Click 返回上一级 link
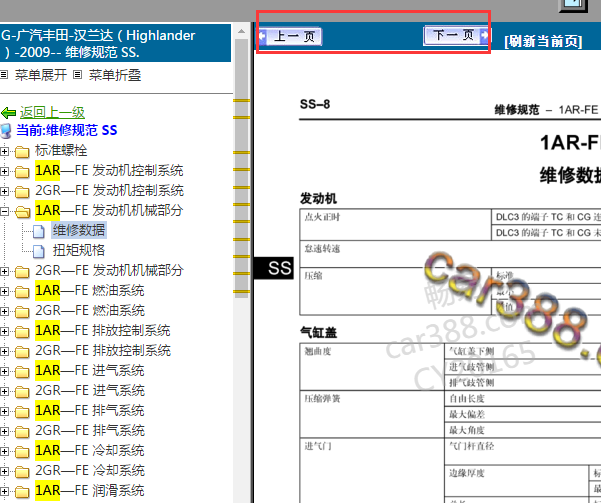This screenshot has width=601, height=503. pyautogui.click(x=52, y=112)
